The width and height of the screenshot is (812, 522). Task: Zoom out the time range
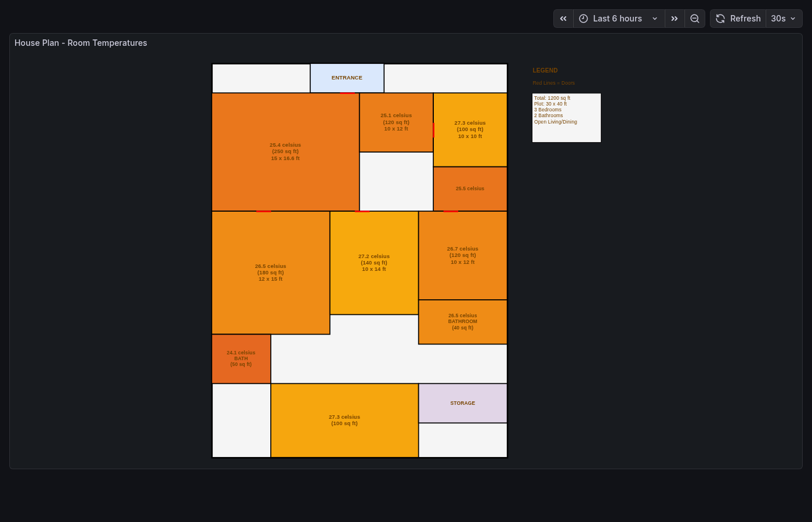695,19
